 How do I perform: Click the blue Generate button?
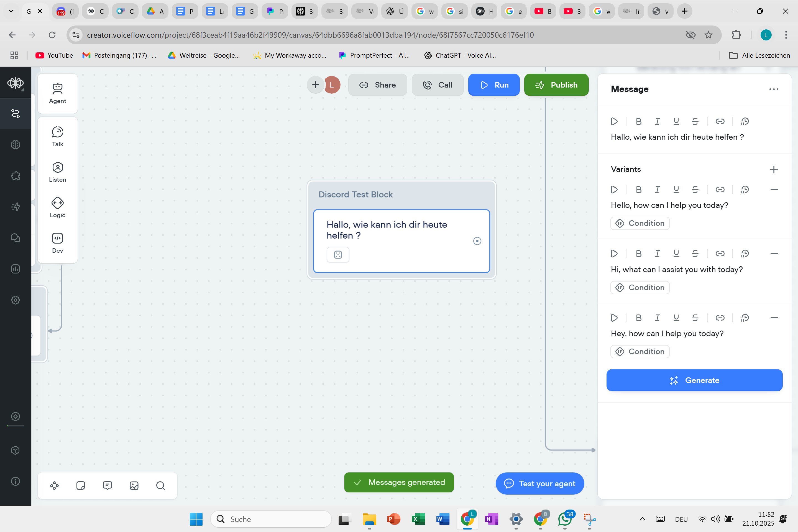pyautogui.click(x=694, y=380)
